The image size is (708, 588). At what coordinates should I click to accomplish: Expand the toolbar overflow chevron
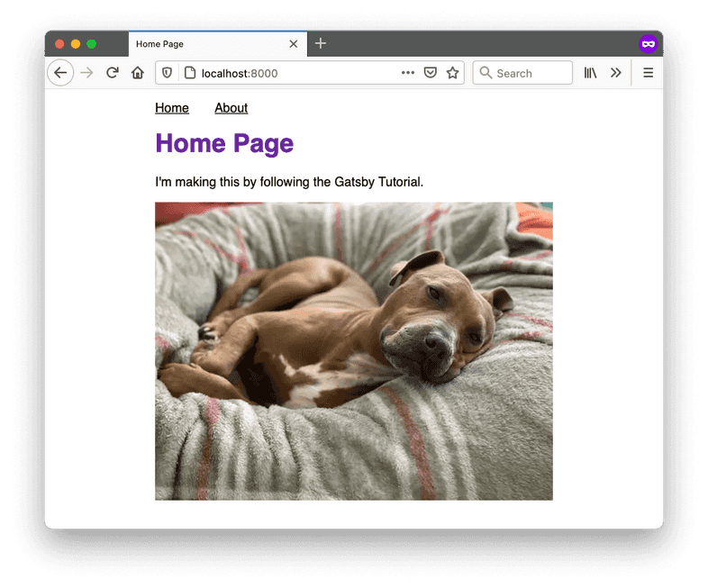(x=615, y=73)
